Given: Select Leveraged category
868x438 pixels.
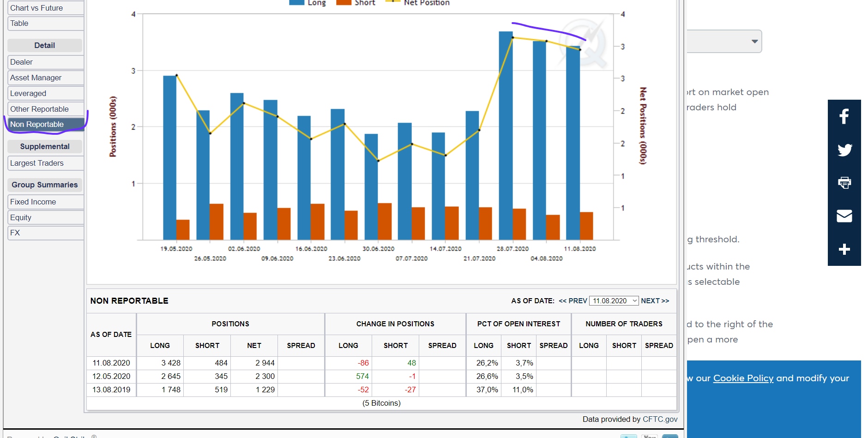Looking at the screenshot, I should [46, 93].
